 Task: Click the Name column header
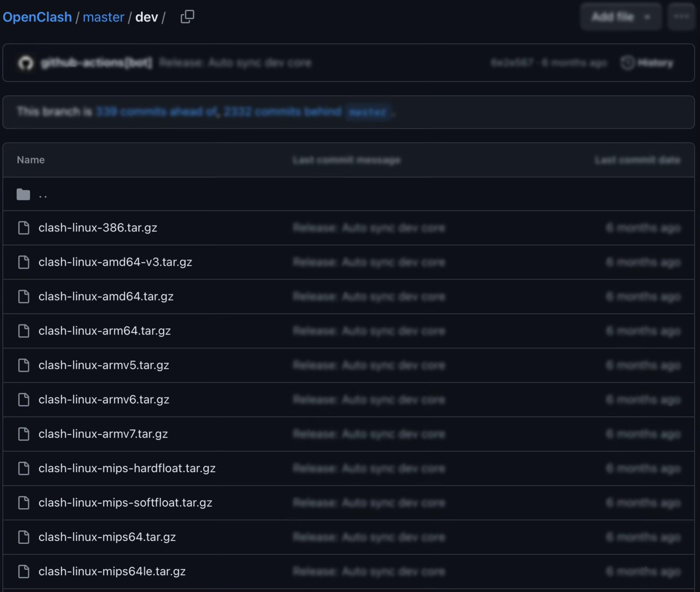coord(31,160)
